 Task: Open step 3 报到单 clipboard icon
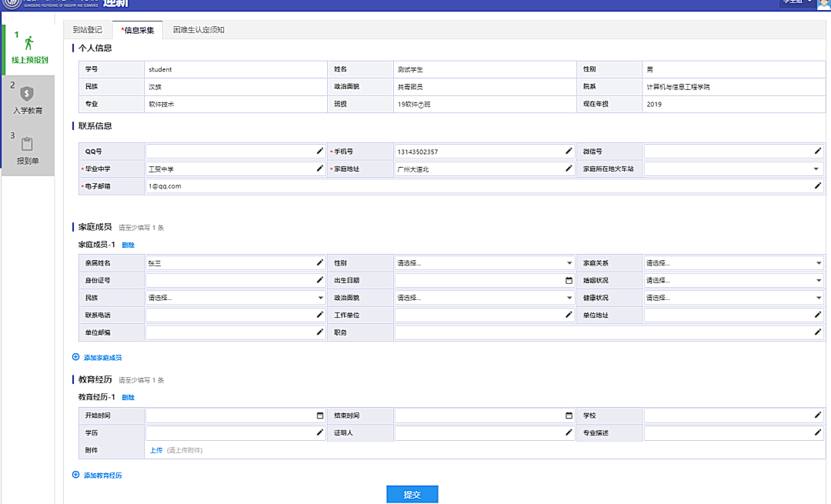tap(27, 144)
